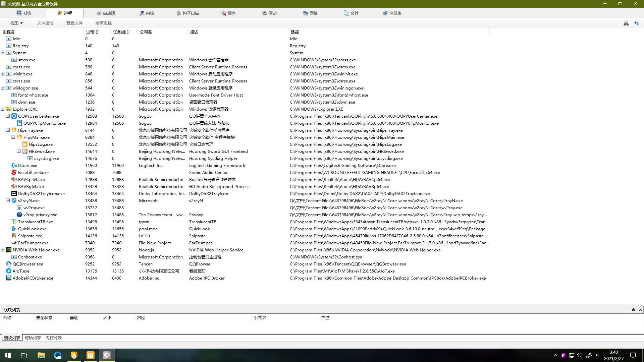Switch to the 系统 tab

tap(23, 13)
